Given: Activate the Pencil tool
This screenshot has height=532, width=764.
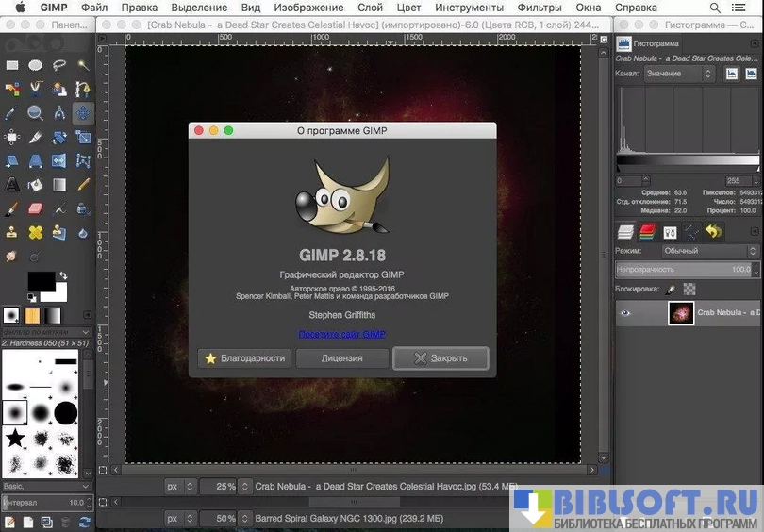Looking at the screenshot, I should [83, 184].
